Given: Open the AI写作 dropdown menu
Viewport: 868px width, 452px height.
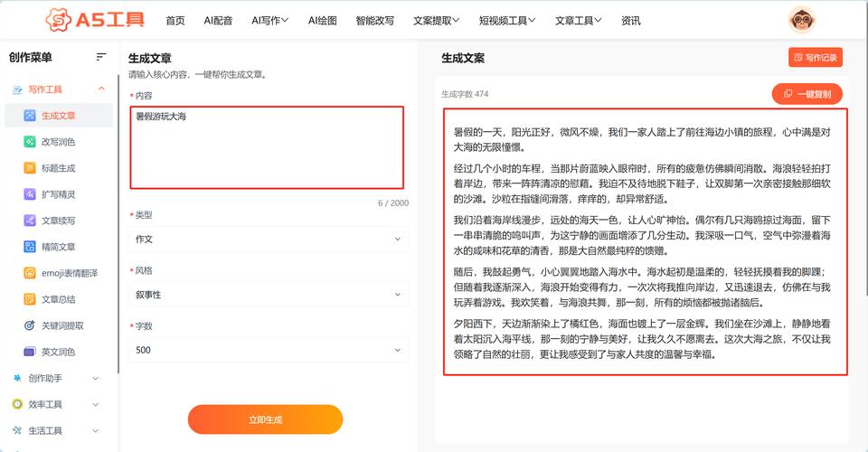Looking at the screenshot, I should [x=270, y=21].
